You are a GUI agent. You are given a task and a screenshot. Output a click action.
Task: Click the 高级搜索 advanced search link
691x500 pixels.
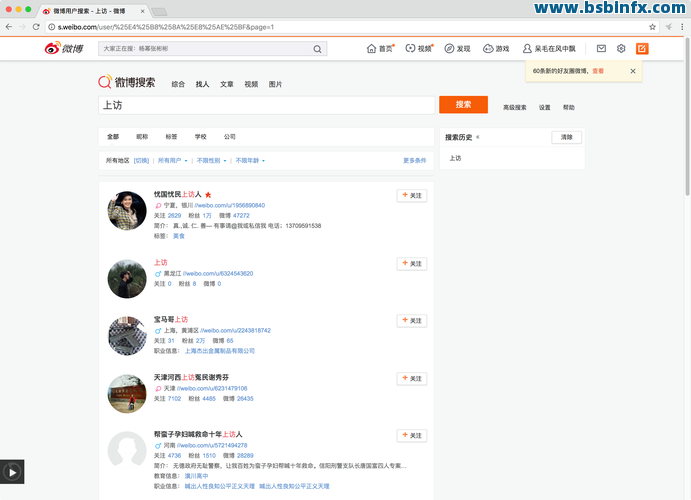[515, 107]
